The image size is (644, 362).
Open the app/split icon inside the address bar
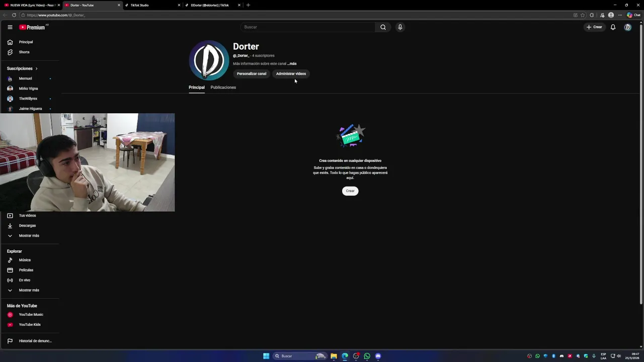pyautogui.click(x=576, y=15)
